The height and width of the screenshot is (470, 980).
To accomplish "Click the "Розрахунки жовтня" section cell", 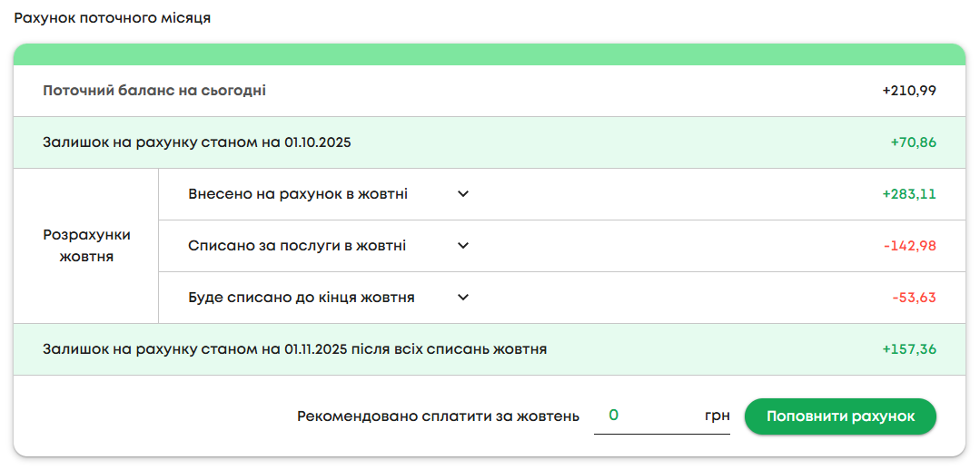I will pyautogui.click(x=86, y=246).
